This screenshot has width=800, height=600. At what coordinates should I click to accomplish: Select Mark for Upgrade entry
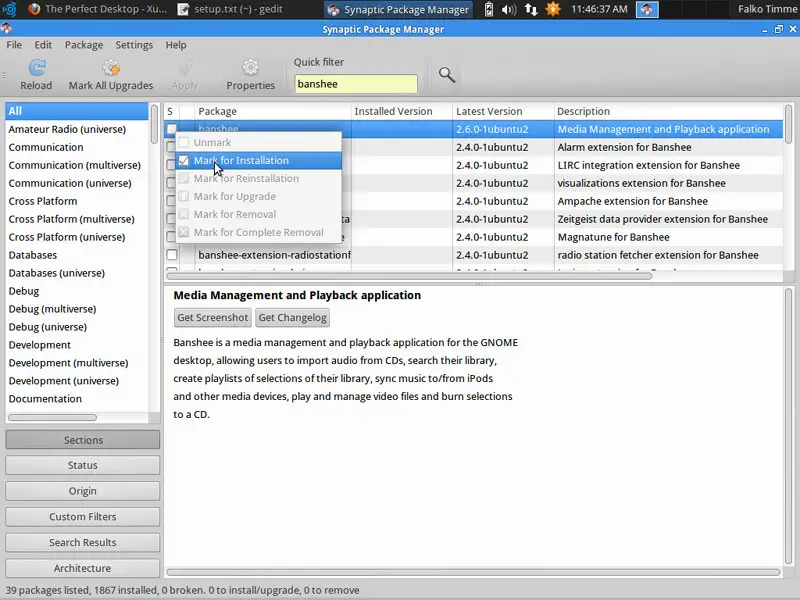click(259, 196)
